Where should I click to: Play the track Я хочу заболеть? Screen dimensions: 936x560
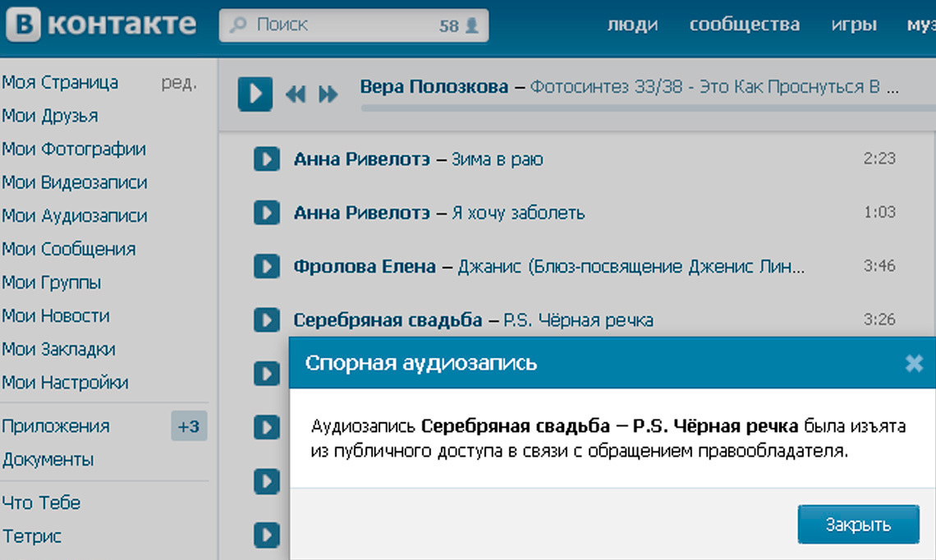click(x=267, y=213)
